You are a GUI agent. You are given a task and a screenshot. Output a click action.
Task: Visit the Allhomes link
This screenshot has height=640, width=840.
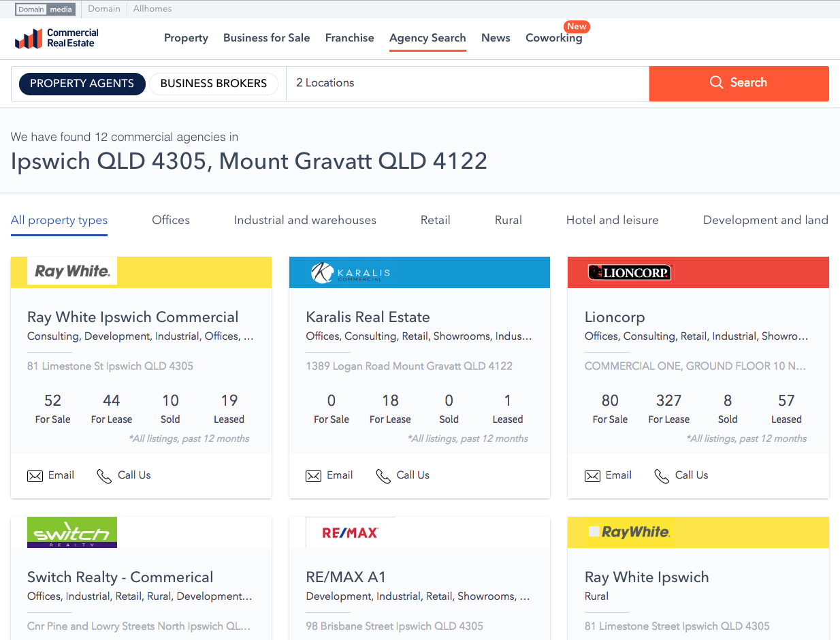pyautogui.click(x=152, y=9)
